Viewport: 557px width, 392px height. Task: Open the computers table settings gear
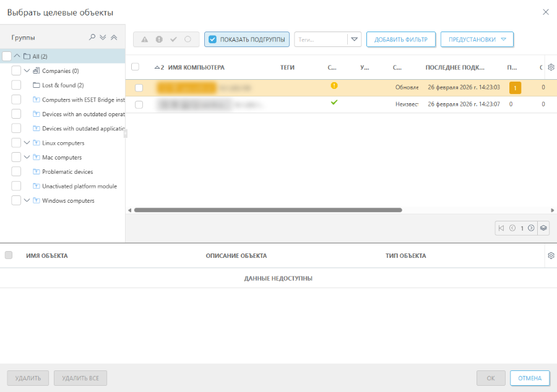pyautogui.click(x=551, y=67)
